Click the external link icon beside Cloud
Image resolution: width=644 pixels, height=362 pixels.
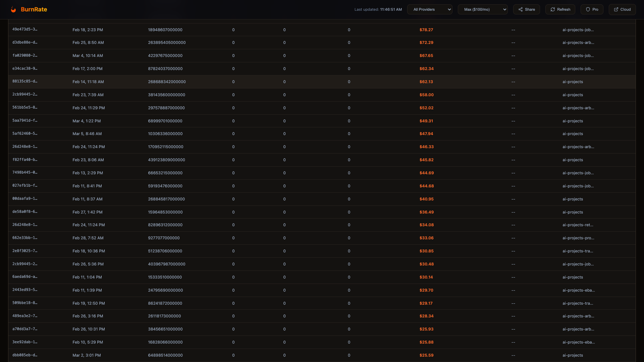click(616, 9)
